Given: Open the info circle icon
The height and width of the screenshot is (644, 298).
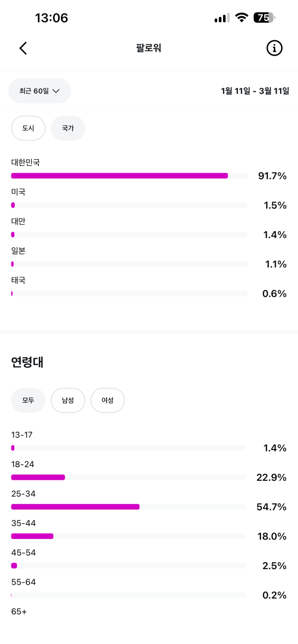Looking at the screenshot, I should tap(274, 48).
